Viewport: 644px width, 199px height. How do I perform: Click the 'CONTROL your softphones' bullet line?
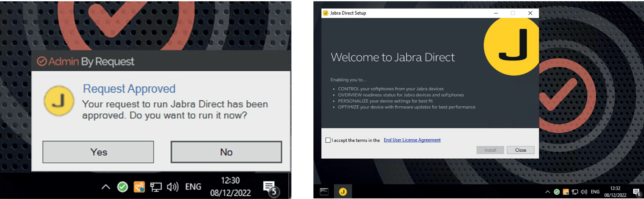[391, 89]
